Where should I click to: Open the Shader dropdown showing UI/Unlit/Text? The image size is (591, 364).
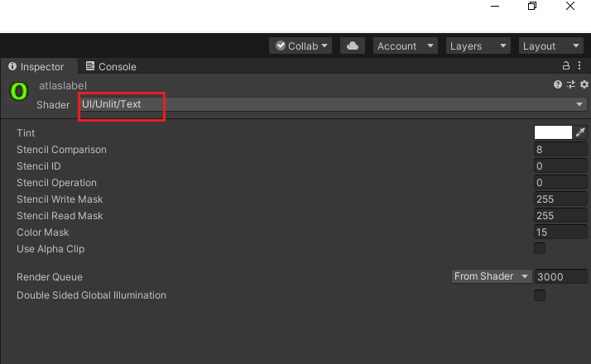pos(333,104)
